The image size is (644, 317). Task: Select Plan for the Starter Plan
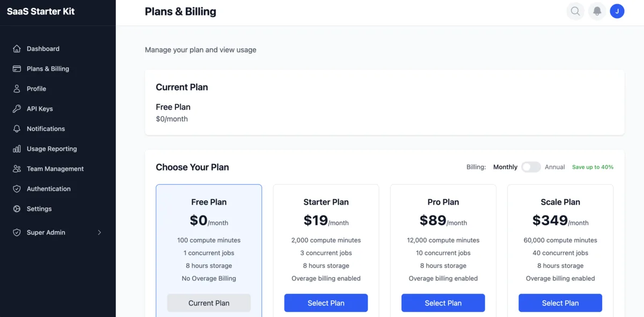[x=326, y=302]
